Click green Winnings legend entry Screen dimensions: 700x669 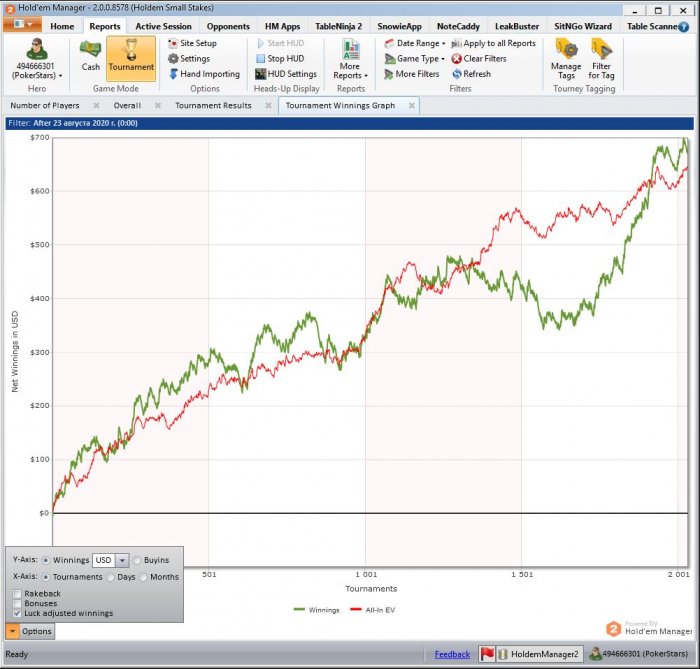317,610
